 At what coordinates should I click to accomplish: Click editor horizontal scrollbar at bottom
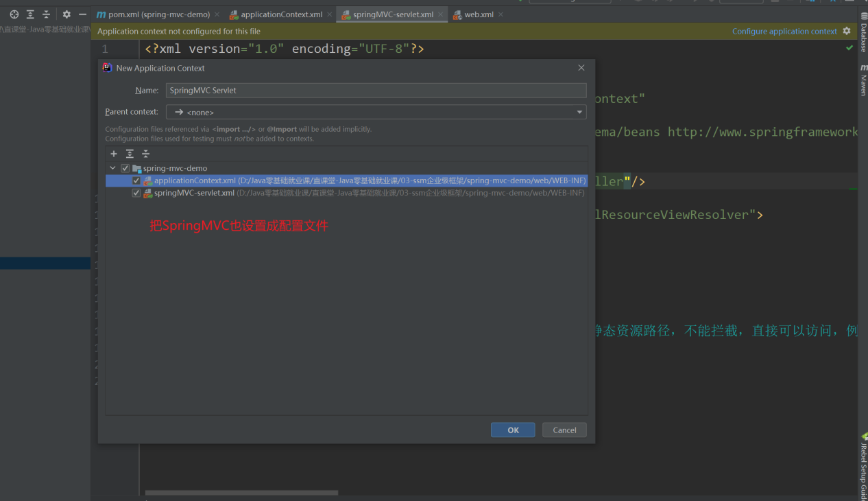241,493
